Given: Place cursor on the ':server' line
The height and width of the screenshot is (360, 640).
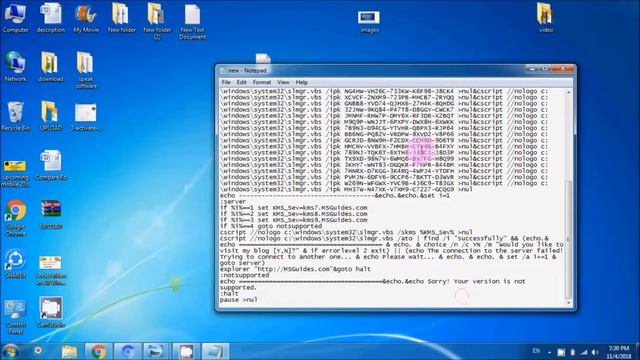Looking at the screenshot, I should (233, 202).
